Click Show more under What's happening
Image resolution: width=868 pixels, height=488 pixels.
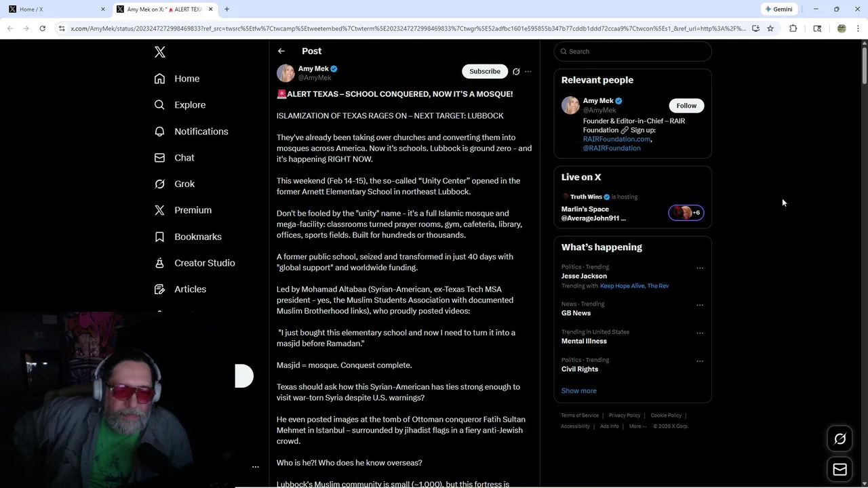[579, 390]
